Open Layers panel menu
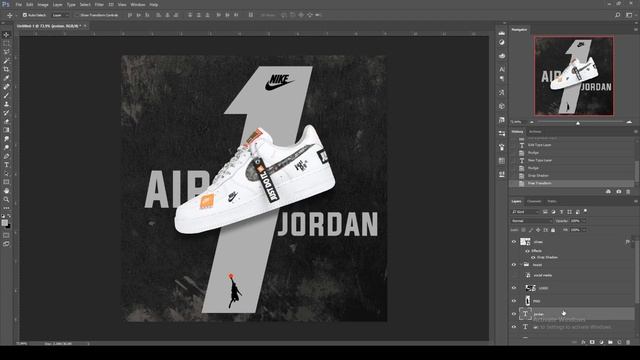 tap(636, 201)
